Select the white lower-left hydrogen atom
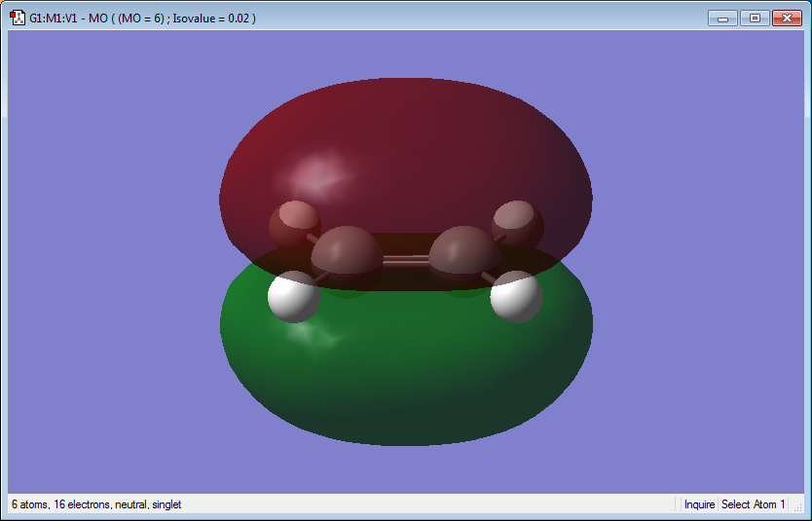The height and width of the screenshot is (521, 812). tap(294, 296)
